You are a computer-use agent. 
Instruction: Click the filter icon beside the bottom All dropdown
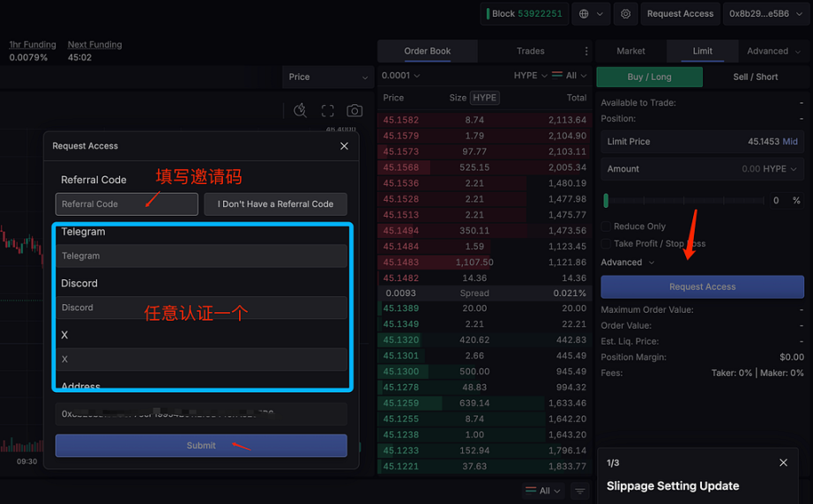click(580, 491)
